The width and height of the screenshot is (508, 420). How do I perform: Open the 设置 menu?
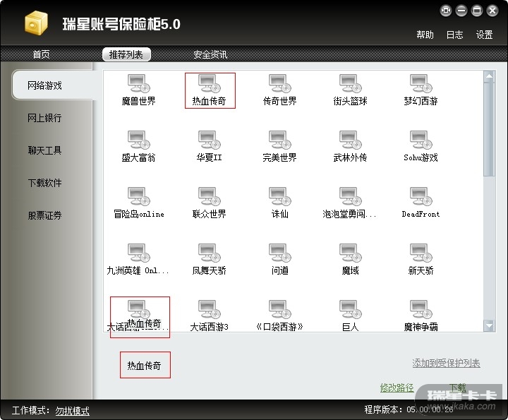coord(484,35)
